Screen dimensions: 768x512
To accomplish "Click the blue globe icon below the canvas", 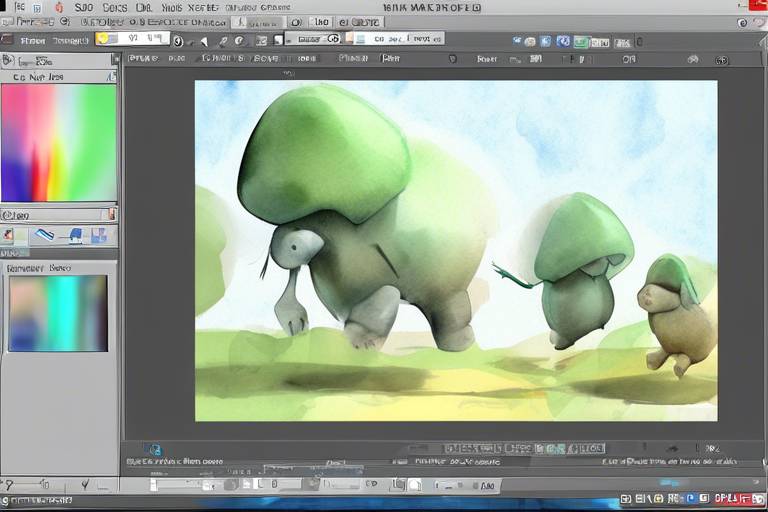I will pos(154,450).
